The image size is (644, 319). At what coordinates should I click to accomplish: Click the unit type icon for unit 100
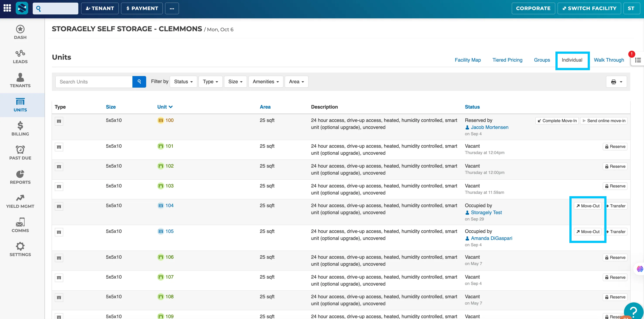(x=59, y=121)
